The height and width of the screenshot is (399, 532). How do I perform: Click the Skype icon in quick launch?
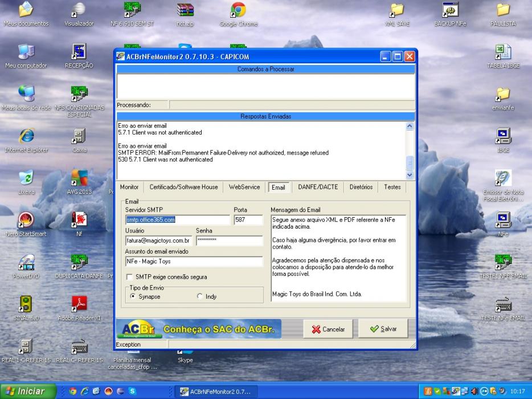pos(132,391)
